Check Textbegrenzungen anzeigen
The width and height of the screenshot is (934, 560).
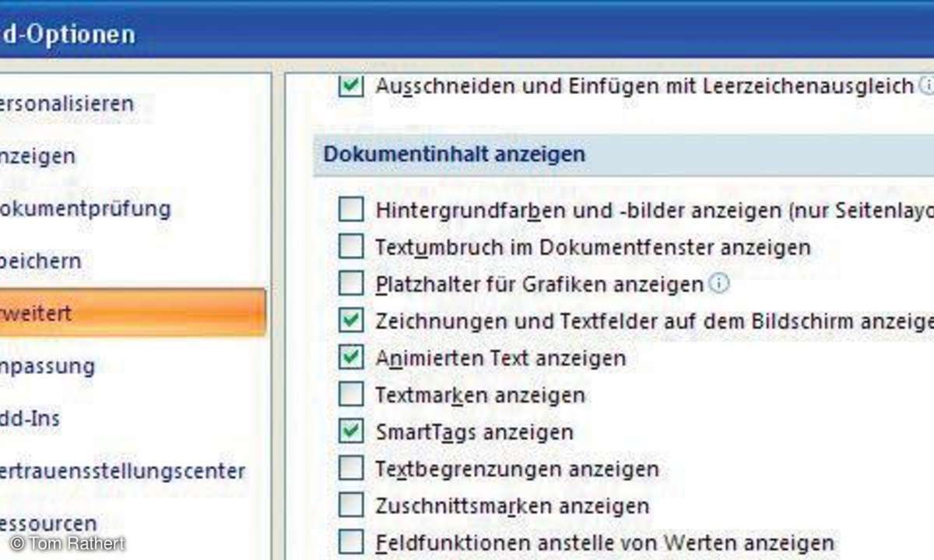click(x=351, y=468)
